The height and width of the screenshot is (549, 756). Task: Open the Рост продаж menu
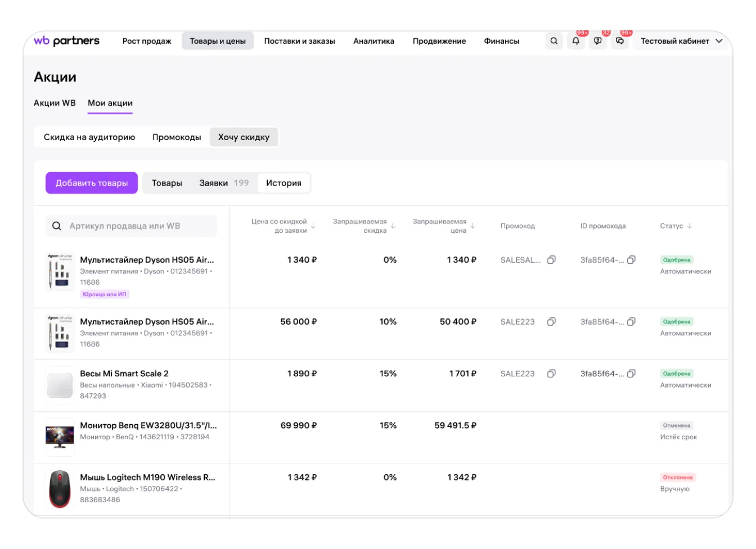[x=147, y=41]
